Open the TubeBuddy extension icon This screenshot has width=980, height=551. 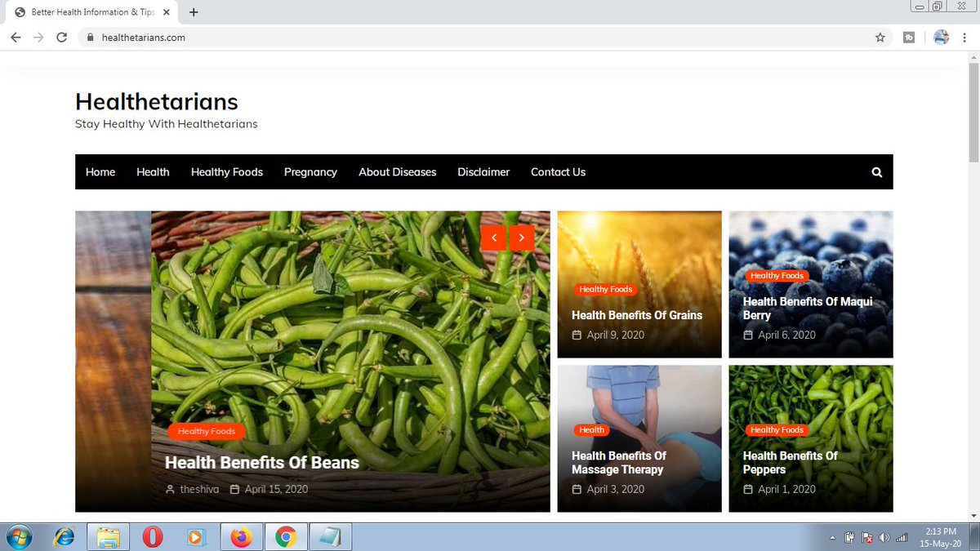point(909,37)
